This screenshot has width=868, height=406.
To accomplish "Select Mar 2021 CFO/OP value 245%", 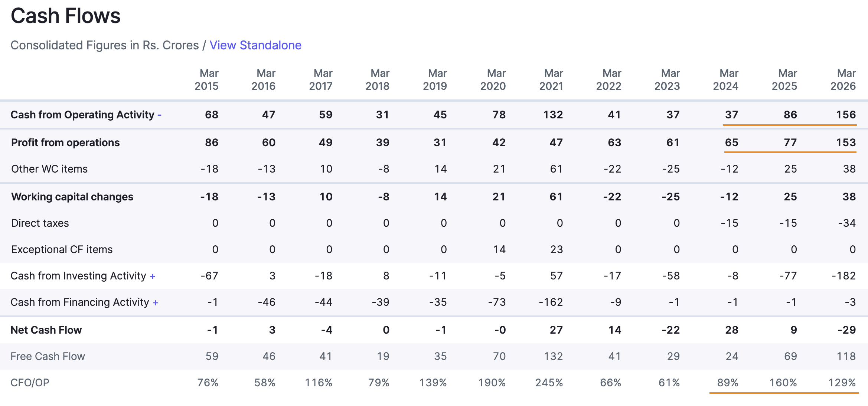I will tap(549, 383).
